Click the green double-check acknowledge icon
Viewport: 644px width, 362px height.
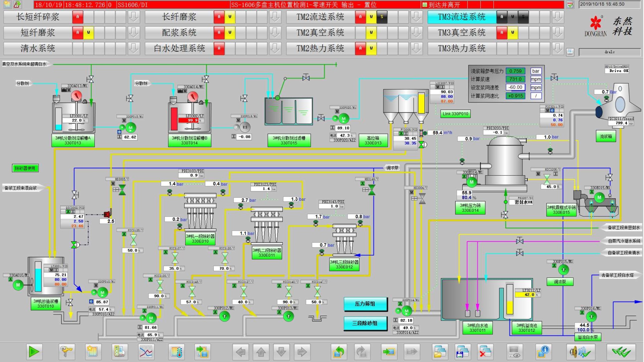click(621, 352)
